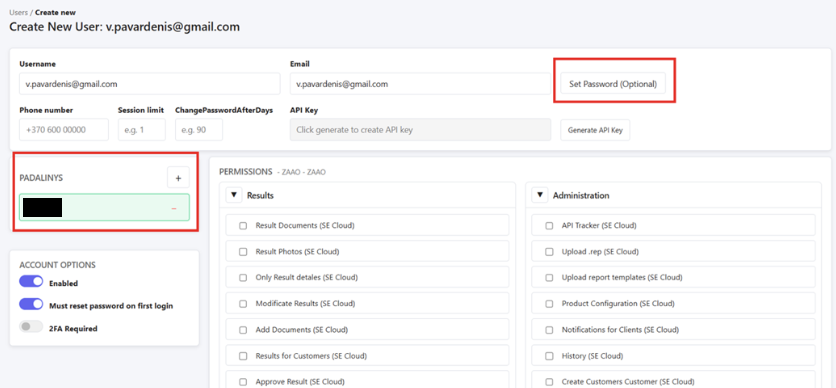Check Approve Result (SE Cloud)
Image resolution: width=836 pixels, height=388 pixels.
243,382
